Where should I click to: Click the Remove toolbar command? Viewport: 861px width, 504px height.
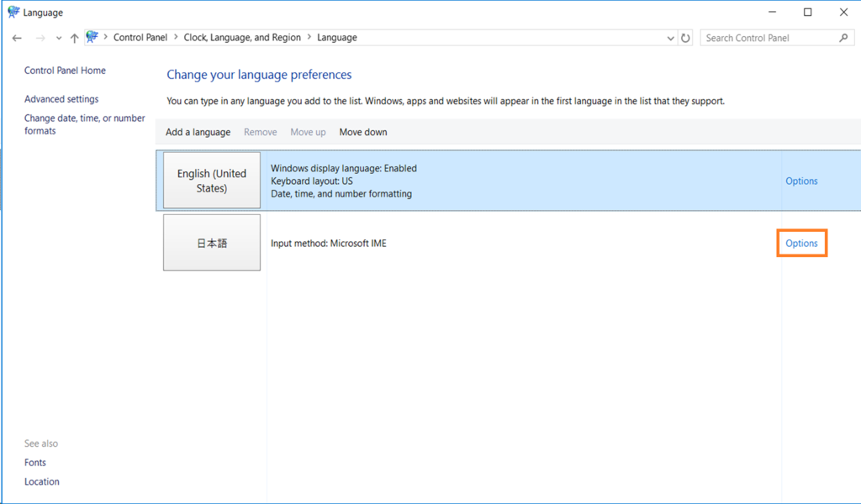[x=261, y=132]
